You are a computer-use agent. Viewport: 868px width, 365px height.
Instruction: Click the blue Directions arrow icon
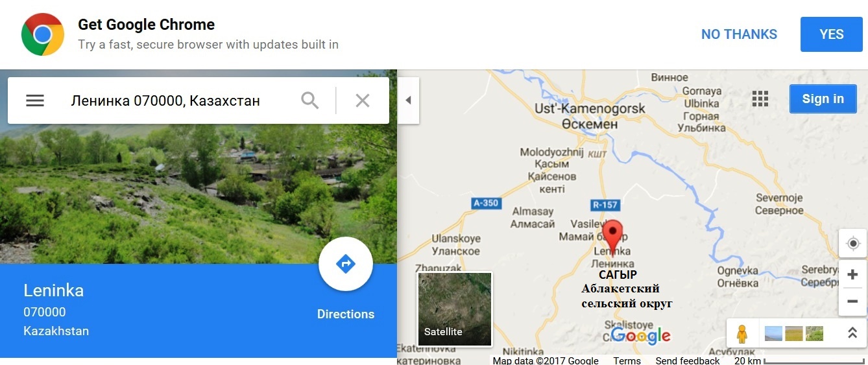point(346,264)
